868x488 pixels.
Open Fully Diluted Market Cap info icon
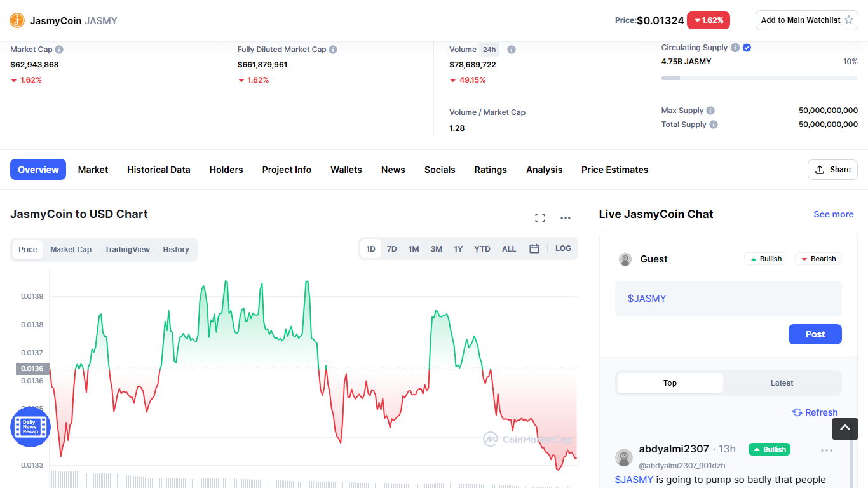pyautogui.click(x=333, y=49)
